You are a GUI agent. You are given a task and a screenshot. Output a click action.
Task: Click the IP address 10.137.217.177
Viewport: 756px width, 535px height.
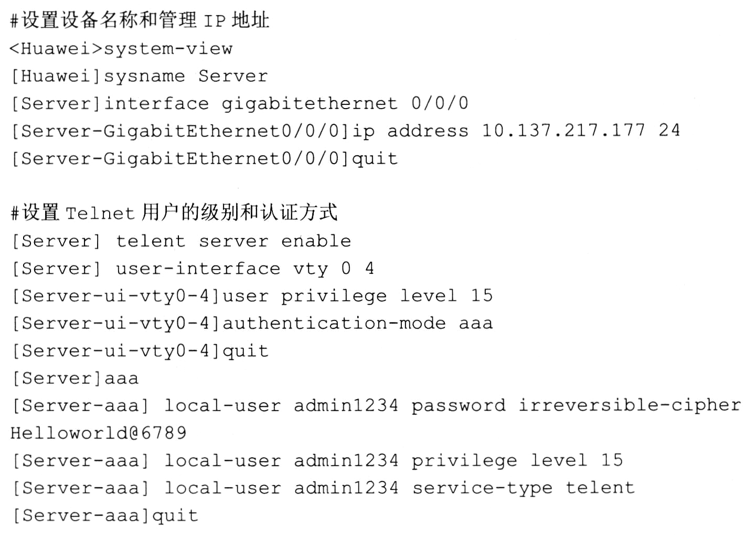563,131
